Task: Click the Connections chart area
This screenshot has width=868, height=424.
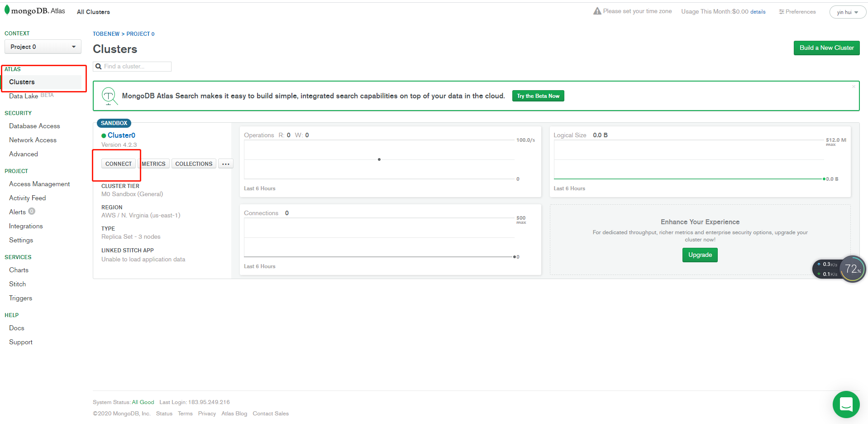Action: [x=379, y=237]
